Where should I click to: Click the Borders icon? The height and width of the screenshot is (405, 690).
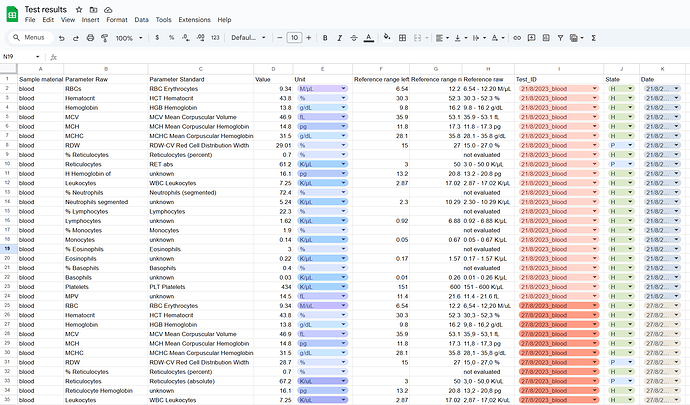point(402,38)
